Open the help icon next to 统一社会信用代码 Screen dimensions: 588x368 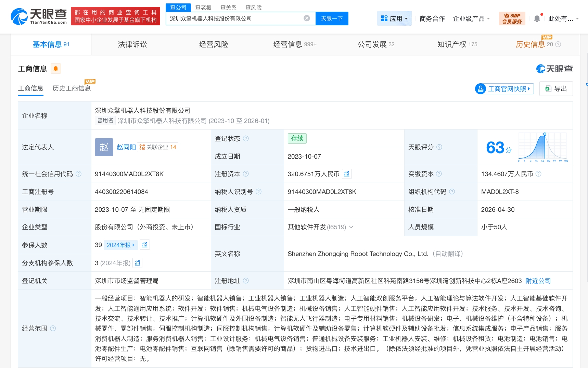coord(78,174)
